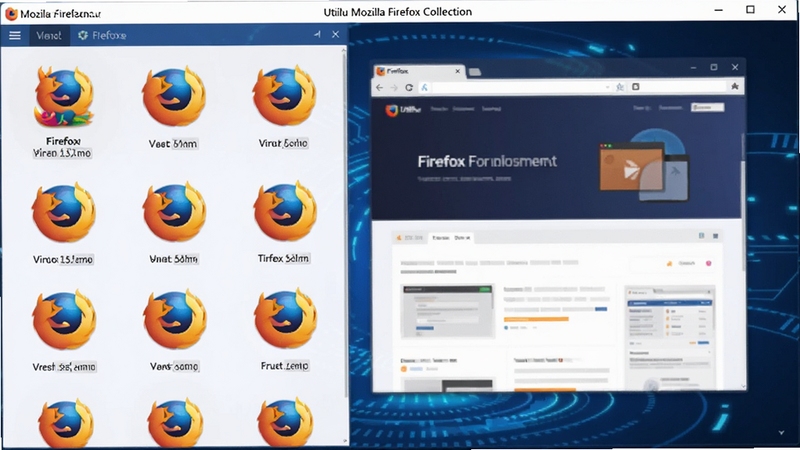The width and height of the screenshot is (800, 450).
Task: Click the small blue button beside the middle text block
Action: coord(601,309)
